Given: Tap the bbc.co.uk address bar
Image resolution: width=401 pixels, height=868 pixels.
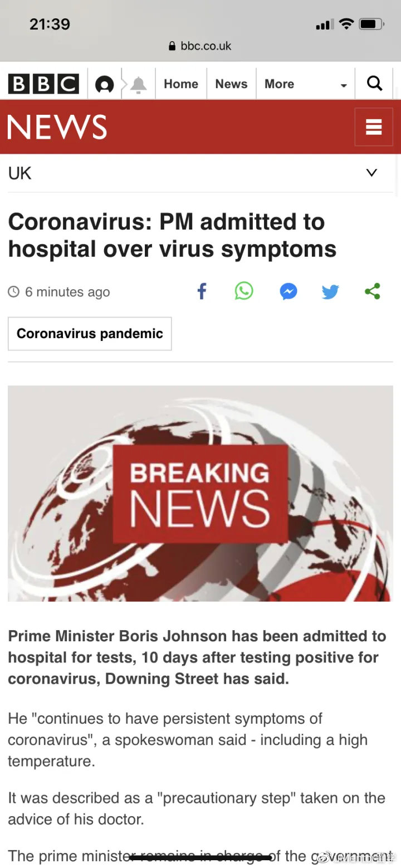Looking at the screenshot, I should coord(200,46).
